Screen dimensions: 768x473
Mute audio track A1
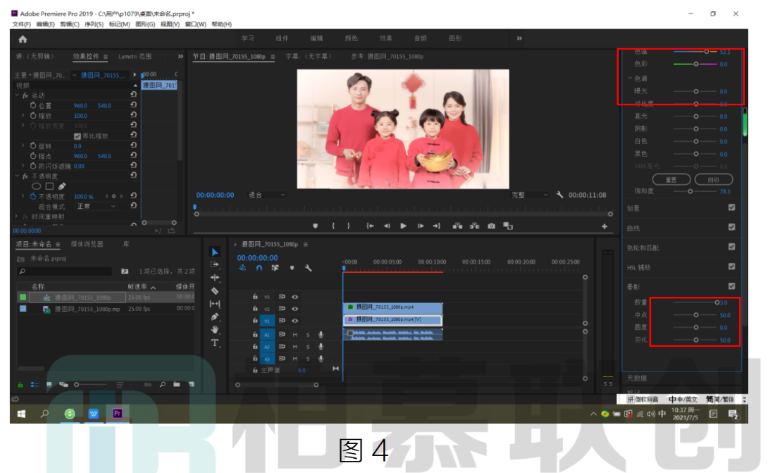pos(295,334)
